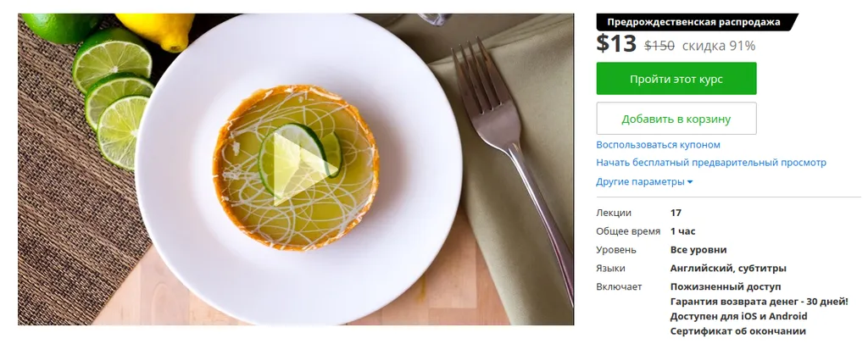
Task: Click 'Сертификат об окончании' text
Action: [x=737, y=331]
